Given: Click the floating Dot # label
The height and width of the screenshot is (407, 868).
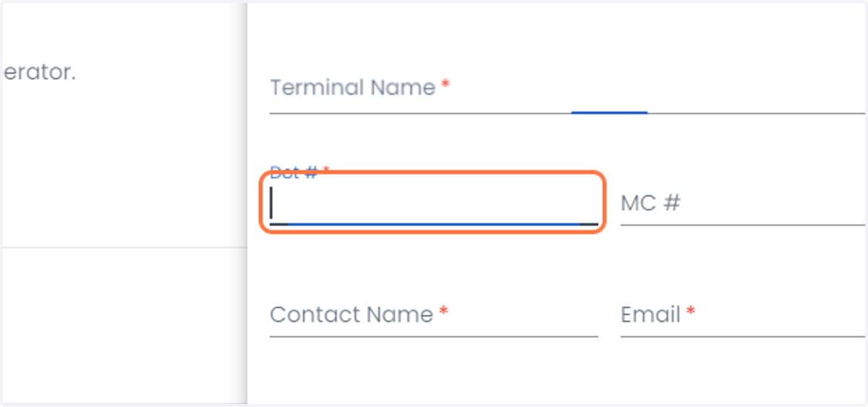Looking at the screenshot, I should (294, 172).
